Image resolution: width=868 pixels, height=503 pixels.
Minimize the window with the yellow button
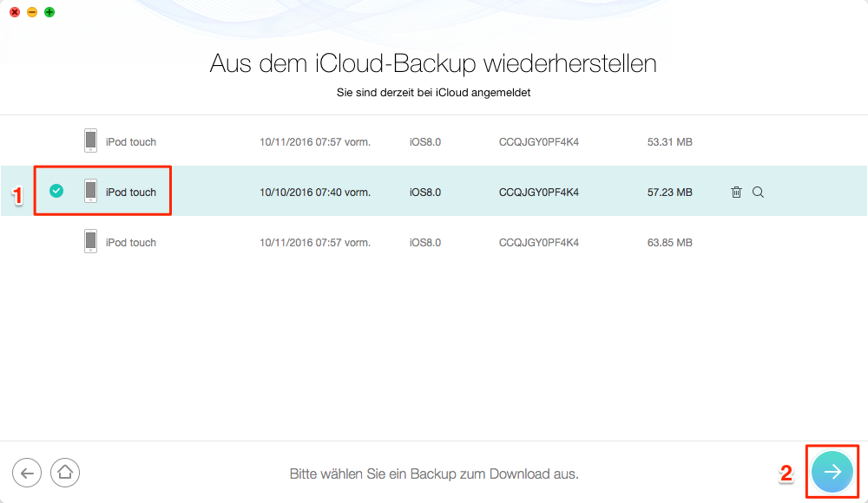[32, 12]
